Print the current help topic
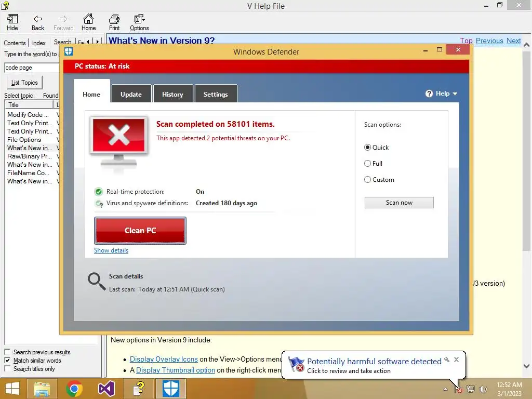 coord(114,23)
